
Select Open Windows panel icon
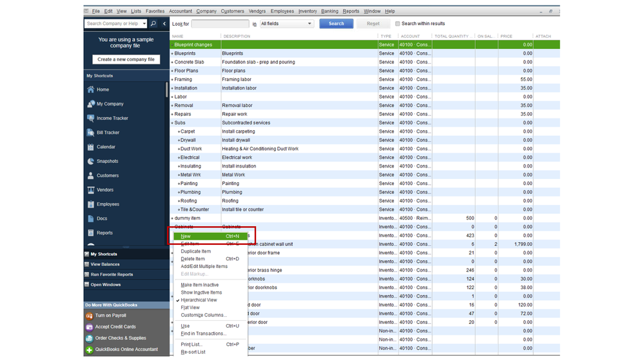pos(86,285)
